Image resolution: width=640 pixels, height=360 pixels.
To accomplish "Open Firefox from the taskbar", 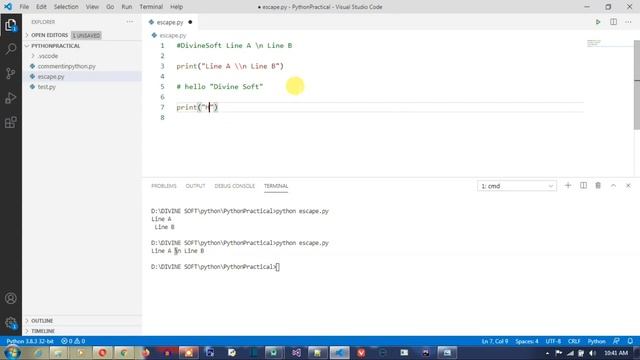I will pos(145,353).
